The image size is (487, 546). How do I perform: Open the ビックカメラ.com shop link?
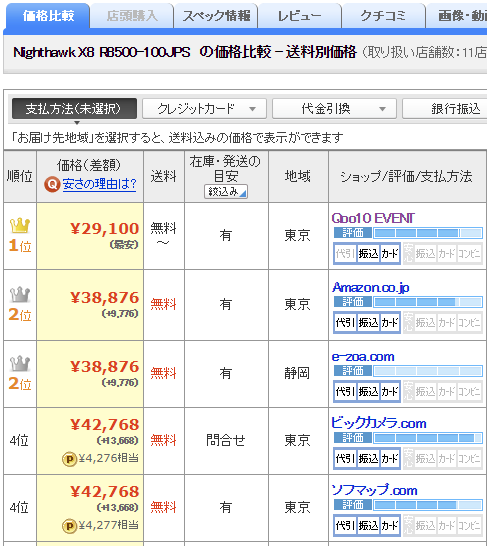pyautogui.click(x=379, y=423)
